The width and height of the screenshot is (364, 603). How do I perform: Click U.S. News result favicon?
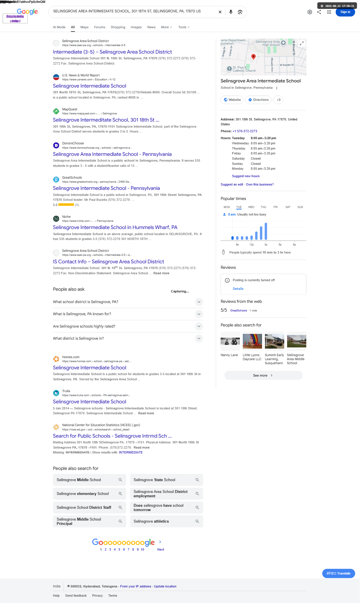tap(56, 77)
